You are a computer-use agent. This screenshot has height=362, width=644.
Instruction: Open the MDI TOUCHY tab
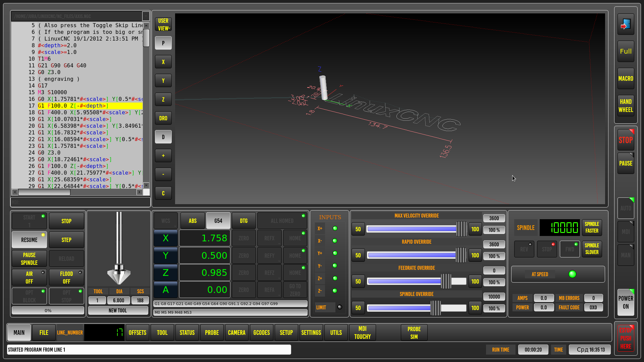coord(363,333)
